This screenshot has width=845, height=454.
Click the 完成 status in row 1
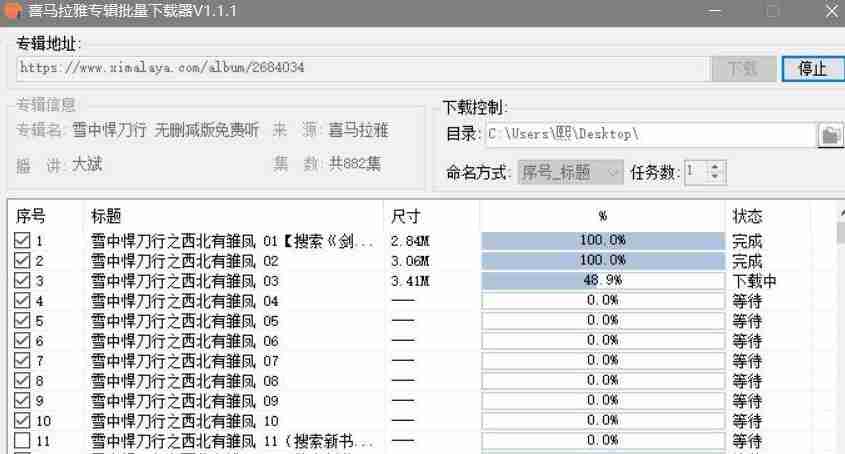(x=747, y=241)
